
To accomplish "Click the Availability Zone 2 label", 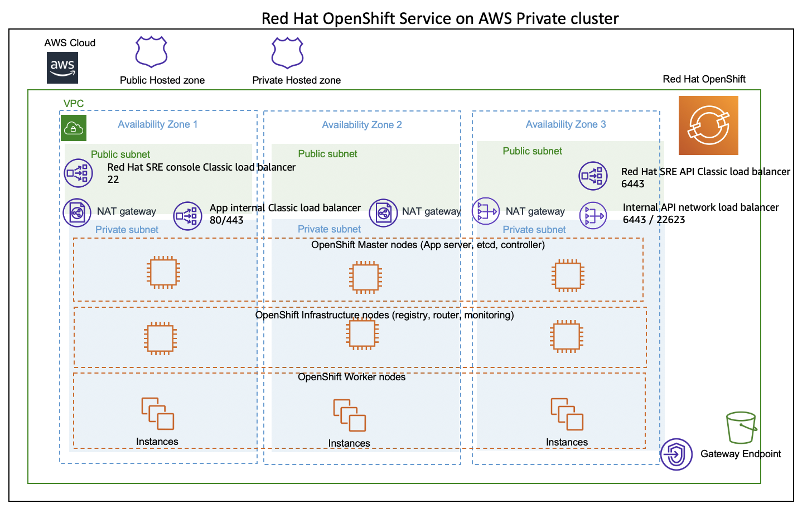I will point(362,125).
